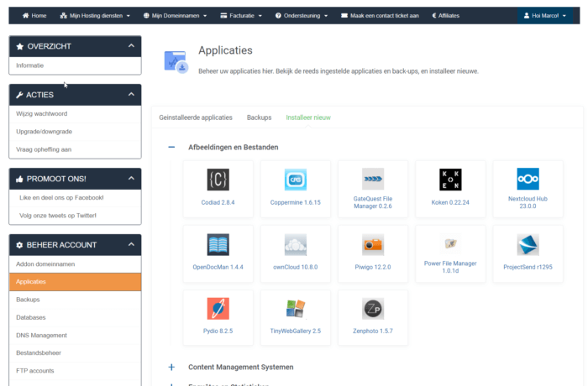Click the Nextcloud Hub app icon
588x386 pixels.
coord(528,179)
